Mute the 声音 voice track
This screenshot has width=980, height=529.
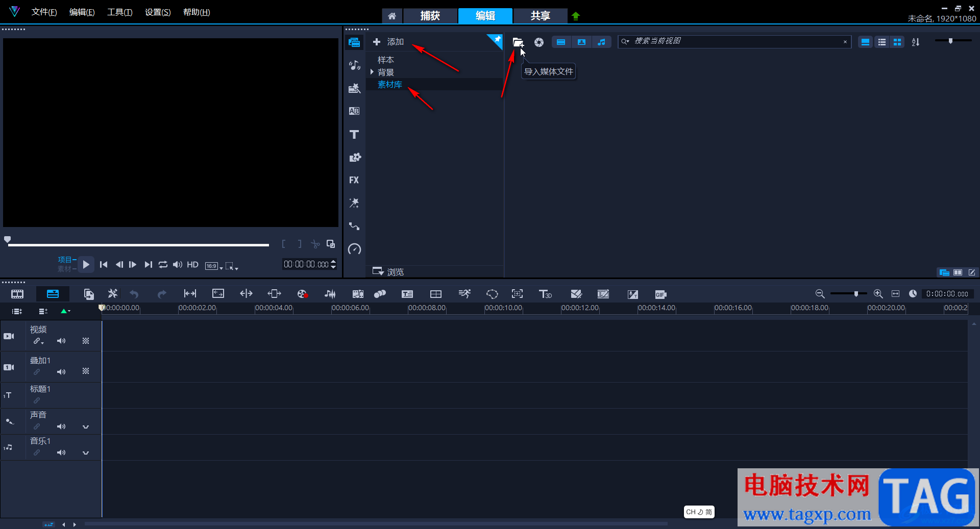[61, 426]
